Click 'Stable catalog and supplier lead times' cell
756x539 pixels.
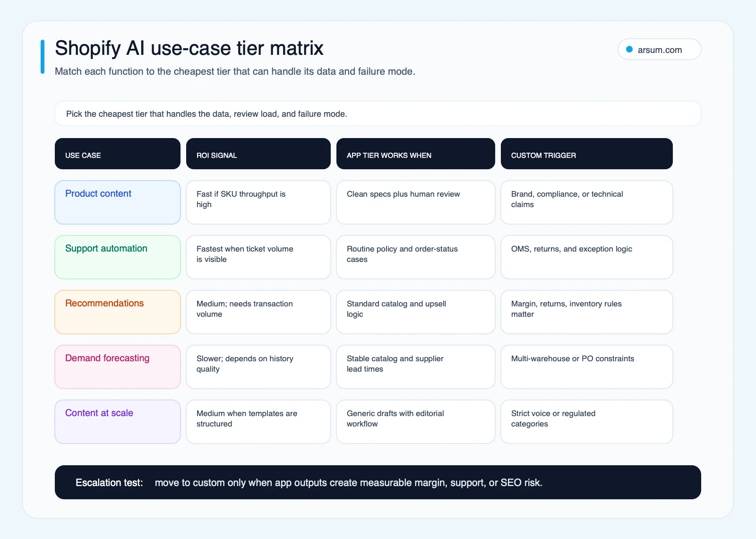point(415,367)
